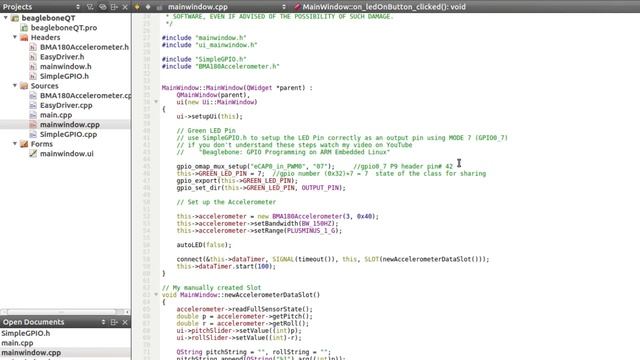Viewport: 640px width, 360px height.
Task: Open the Projects view selector dropdown
Action: click(x=78, y=7)
